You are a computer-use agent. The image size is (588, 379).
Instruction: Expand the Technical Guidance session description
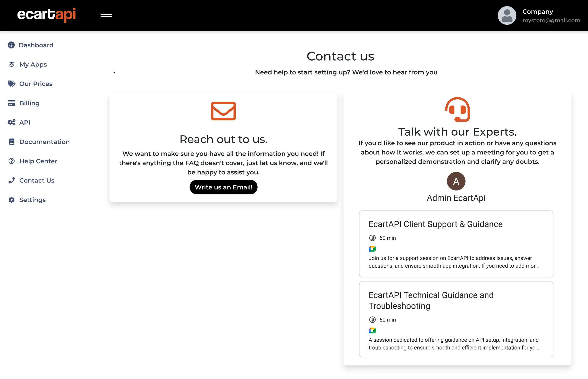click(x=537, y=348)
